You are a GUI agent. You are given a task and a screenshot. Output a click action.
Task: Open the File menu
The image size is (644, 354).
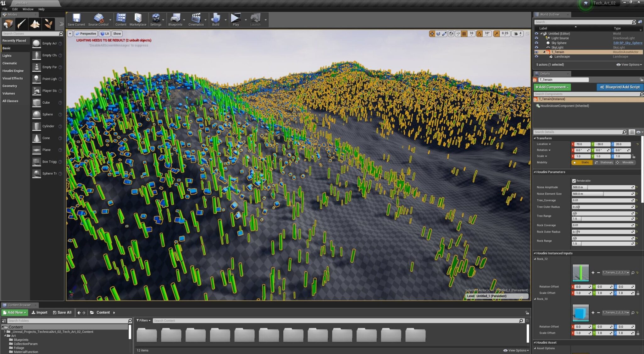[5, 9]
